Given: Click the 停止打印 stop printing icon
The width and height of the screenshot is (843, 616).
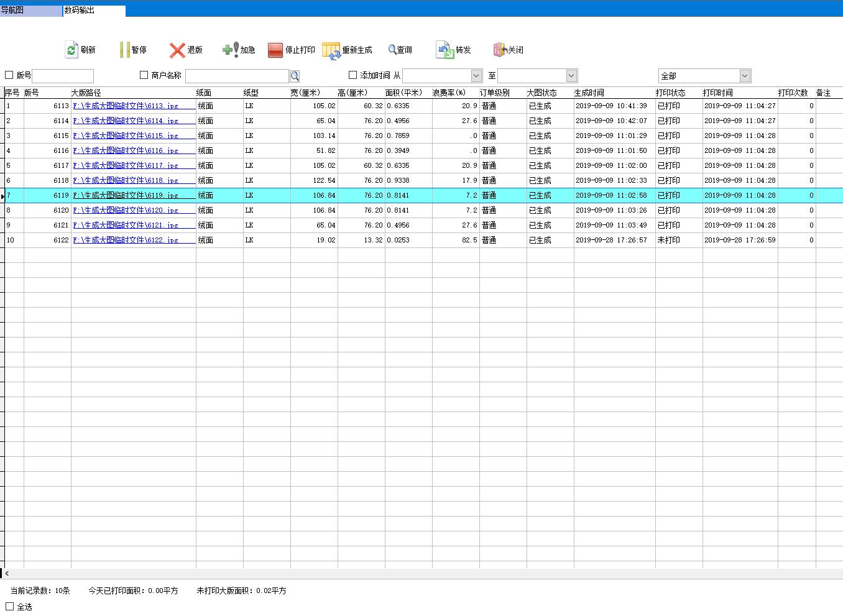Looking at the screenshot, I should coord(275,50).
